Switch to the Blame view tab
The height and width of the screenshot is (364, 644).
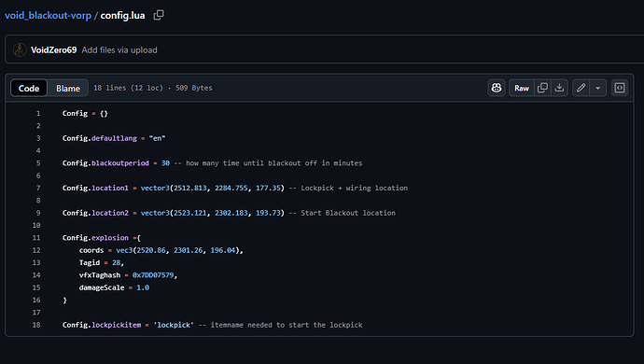[x=68, y=89]
